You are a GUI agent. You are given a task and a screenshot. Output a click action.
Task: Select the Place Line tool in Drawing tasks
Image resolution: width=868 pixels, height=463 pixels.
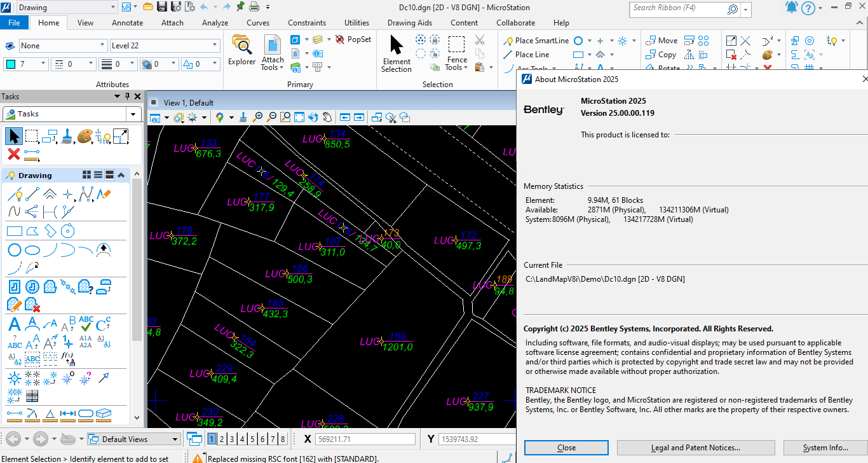[32, 193]
